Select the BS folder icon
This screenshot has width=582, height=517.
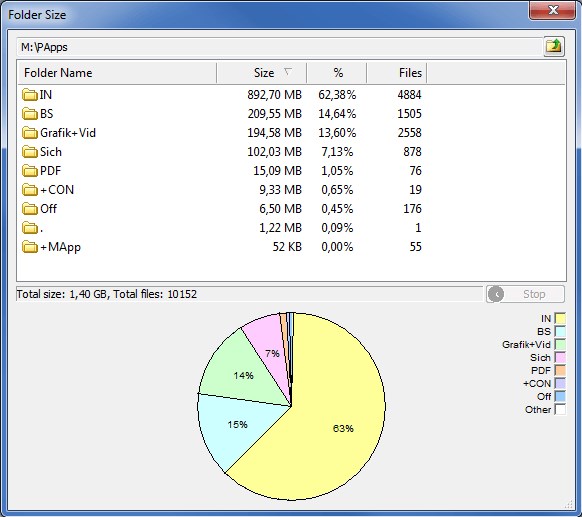(29, 114)
